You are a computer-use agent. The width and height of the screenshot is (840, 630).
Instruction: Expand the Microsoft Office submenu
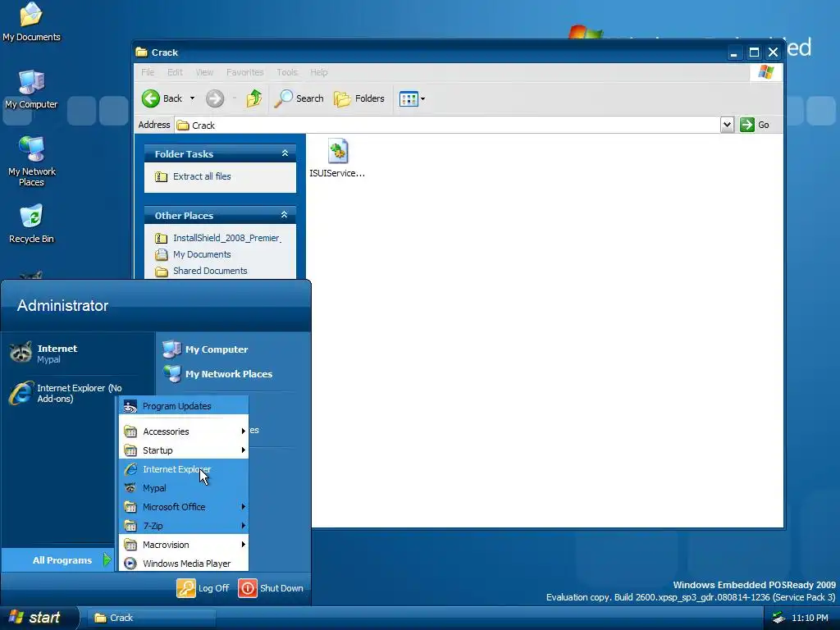coord(183,507)
